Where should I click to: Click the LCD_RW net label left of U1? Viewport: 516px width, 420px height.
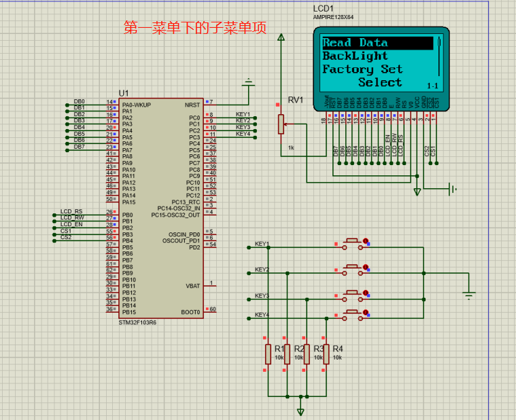[x=72, y=217]
